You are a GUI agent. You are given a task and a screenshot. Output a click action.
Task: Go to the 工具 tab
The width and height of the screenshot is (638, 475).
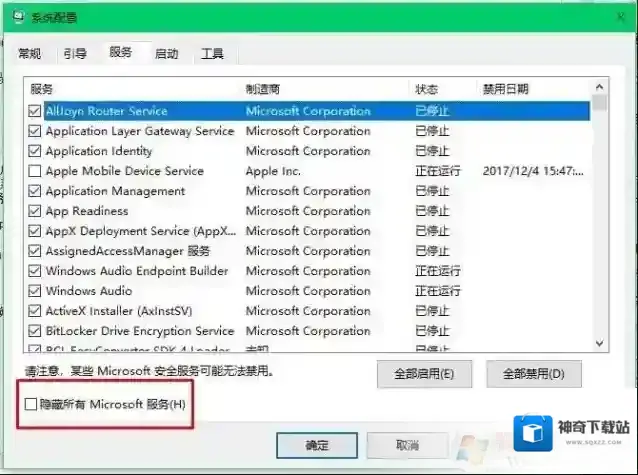click(x=212, y=54)
